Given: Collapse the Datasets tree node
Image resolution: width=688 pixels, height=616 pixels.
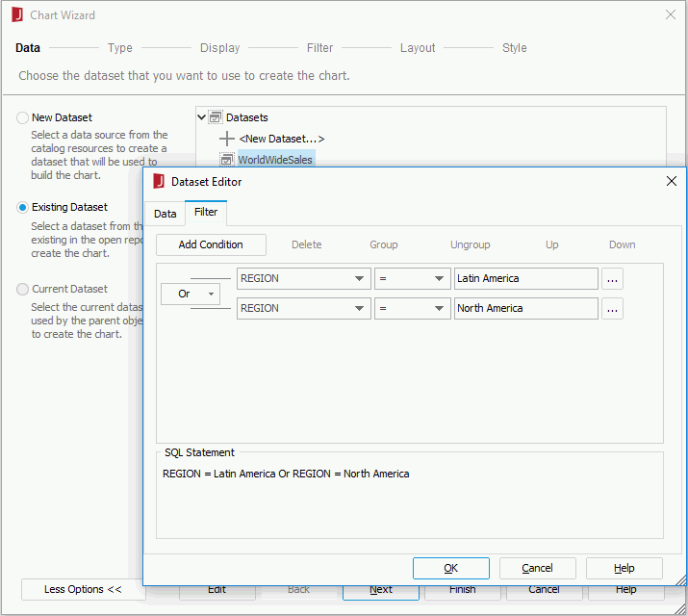Looking at the screenshot, I should 201,117.
